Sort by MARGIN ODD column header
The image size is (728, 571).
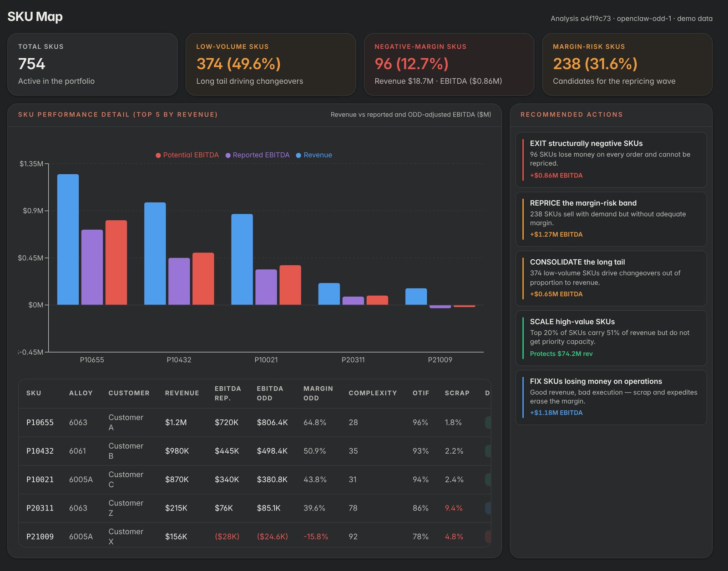[318, 393]
